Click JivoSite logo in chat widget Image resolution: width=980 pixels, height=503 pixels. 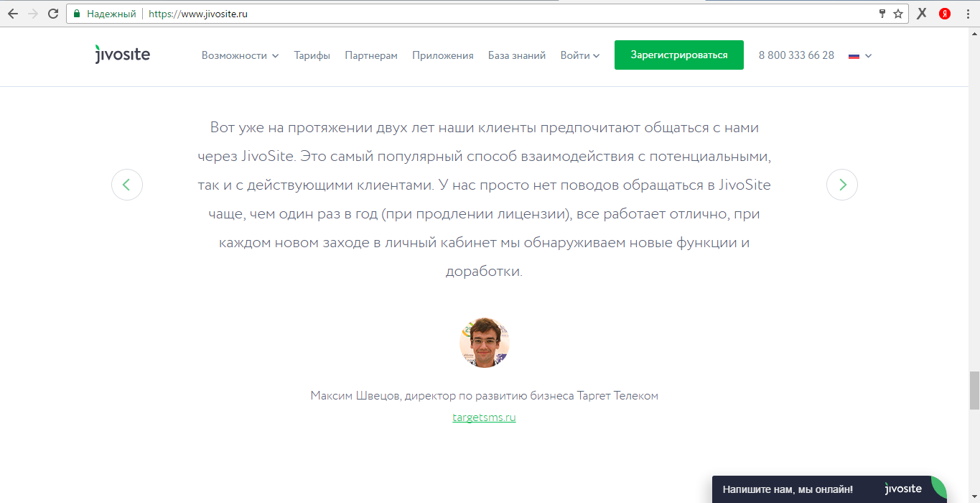coord(903,489)
